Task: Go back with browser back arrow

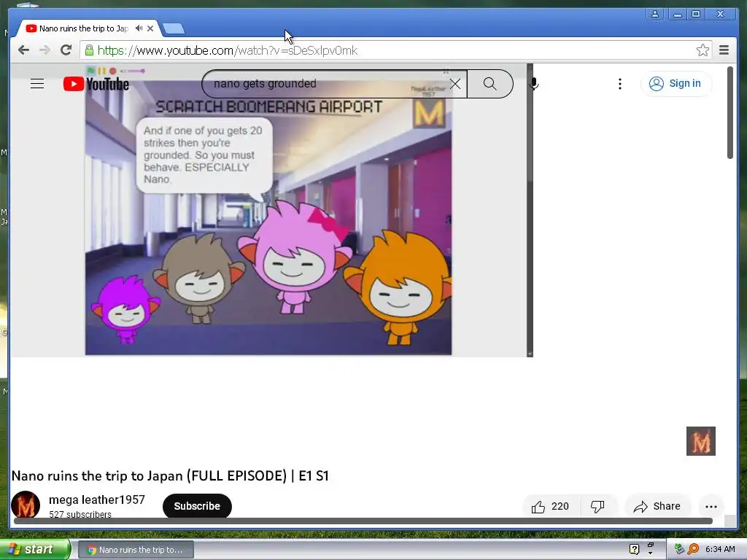Action: [23, 50]
